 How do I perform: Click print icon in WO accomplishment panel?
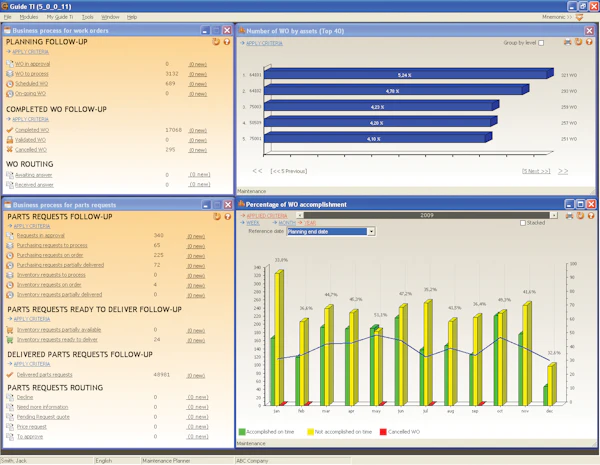point(569,216)
